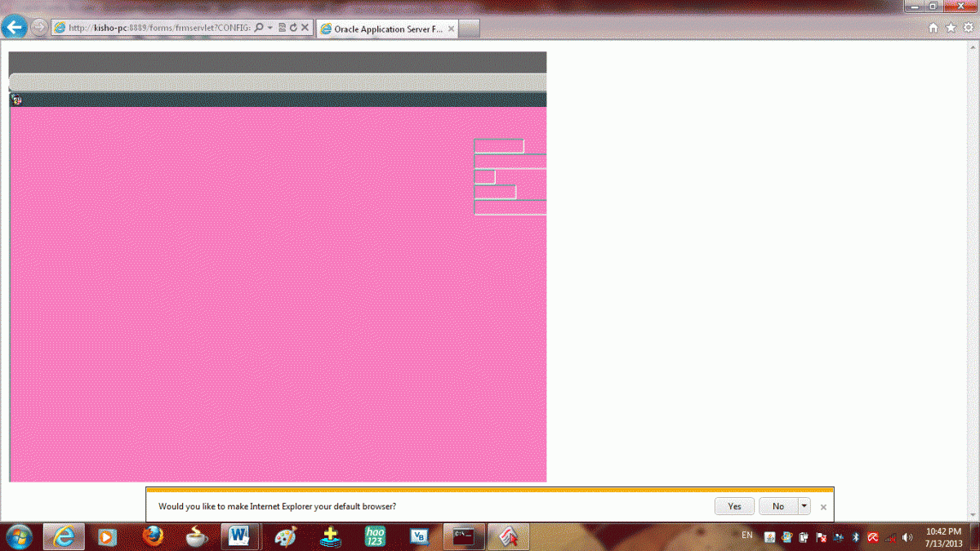Click the first input field in the form
Screen dimensions: 980x551
click(x=498, y=146)
